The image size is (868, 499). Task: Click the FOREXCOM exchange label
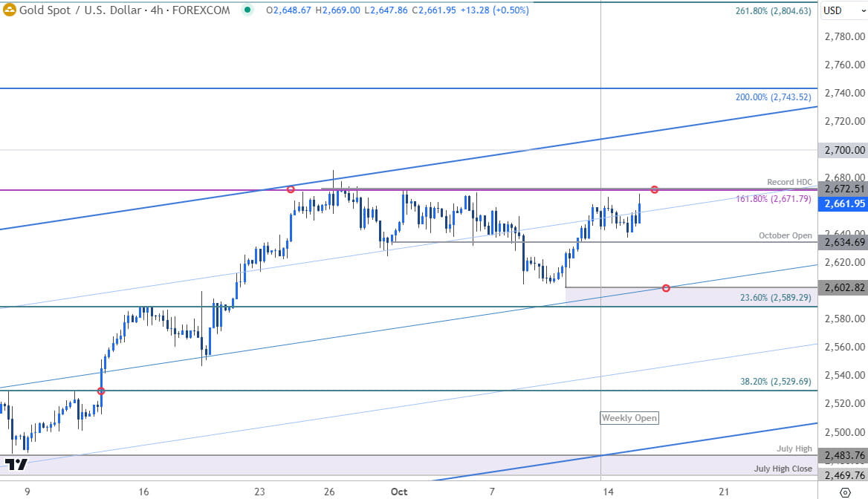coord(202,10)
